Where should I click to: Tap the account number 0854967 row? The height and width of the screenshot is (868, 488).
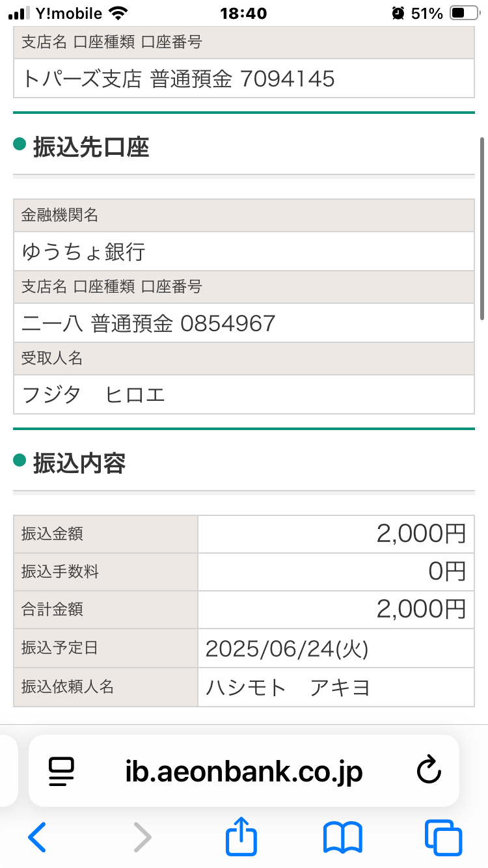tap(244, 323)
